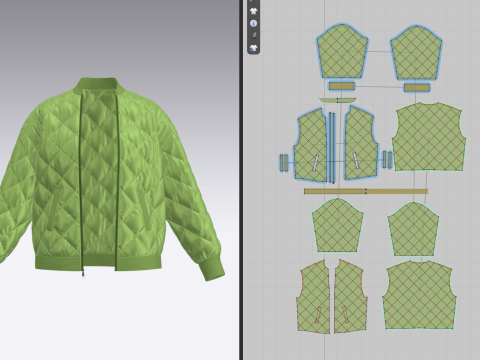This screenshot has width=480, height=360.
Task: Click the ribbed hem band on 3D jacket
Action: click(x=98, y=262)
